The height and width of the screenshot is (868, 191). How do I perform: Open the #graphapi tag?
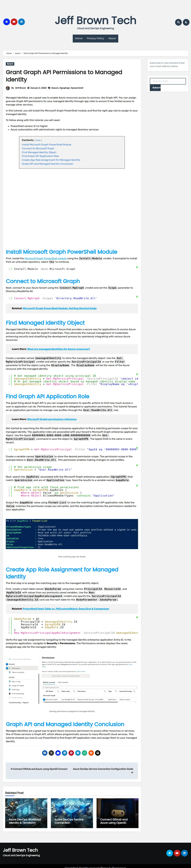(x=65, y=88)
